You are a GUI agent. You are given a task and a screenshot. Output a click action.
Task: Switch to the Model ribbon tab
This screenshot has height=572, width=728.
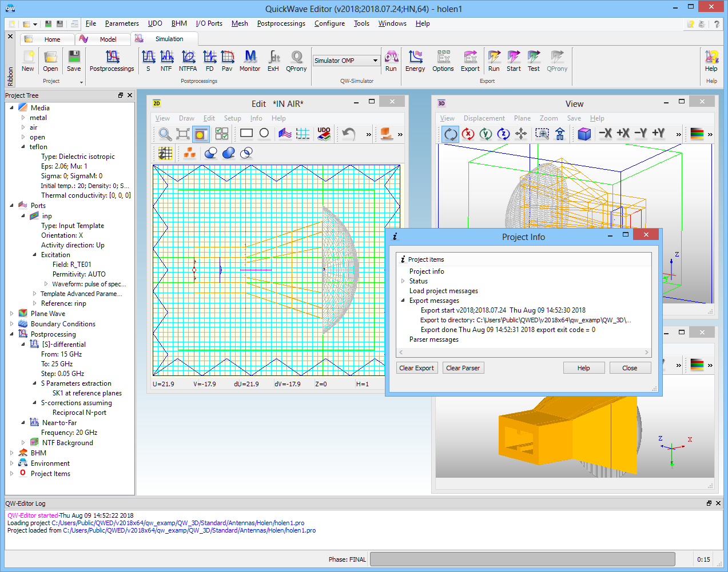coord(108,39)
